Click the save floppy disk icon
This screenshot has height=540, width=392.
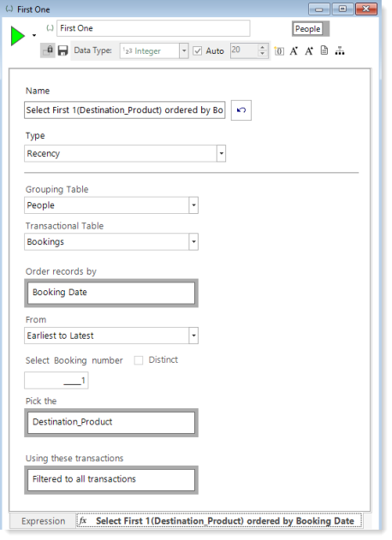(x=62, y=50)
